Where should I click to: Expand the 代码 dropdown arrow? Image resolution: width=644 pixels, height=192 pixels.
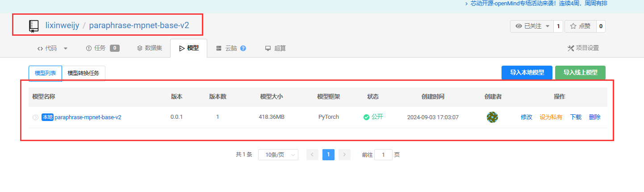point(66,48)
